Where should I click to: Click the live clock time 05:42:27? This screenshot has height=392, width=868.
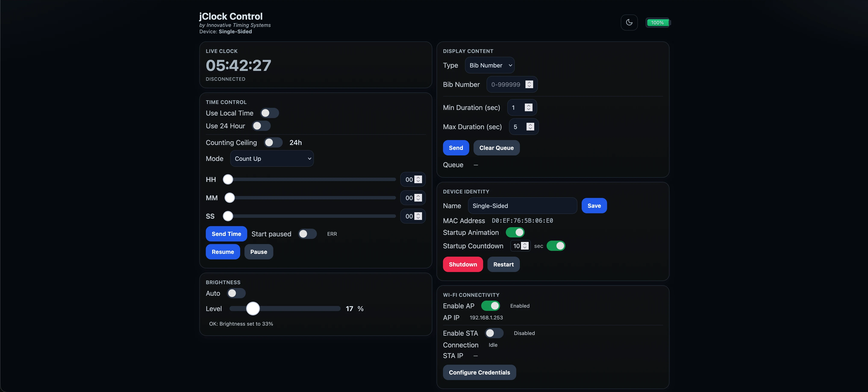[x=238, y=65]
